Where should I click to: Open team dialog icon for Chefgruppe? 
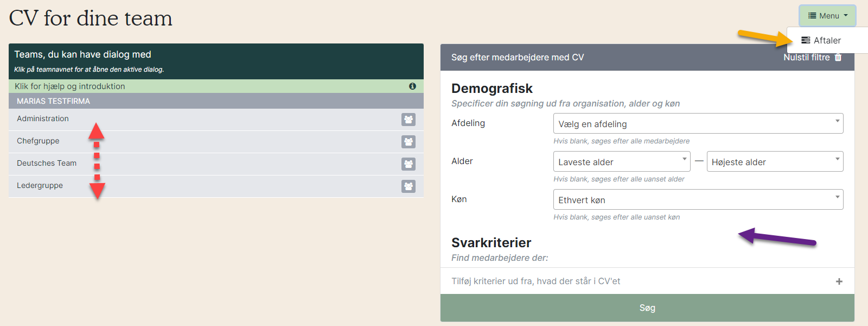pyautogui.click(x=409, y=142)
